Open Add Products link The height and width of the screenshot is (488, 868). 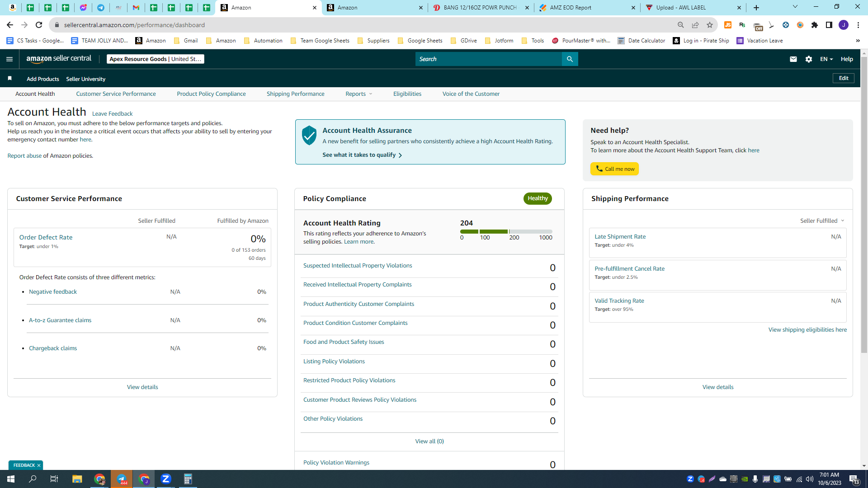pyautogui.click(x=43, y=79)
